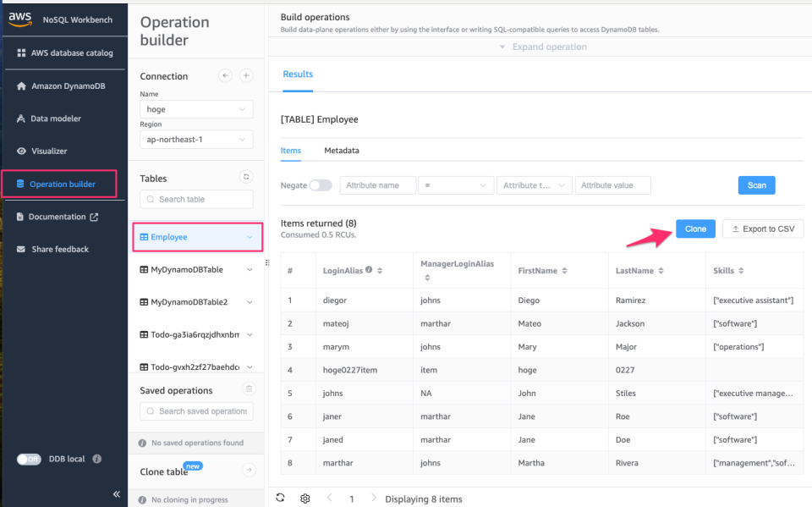Open the connection Name dropdown
812x507 pixels.
(x=196, y=109)
